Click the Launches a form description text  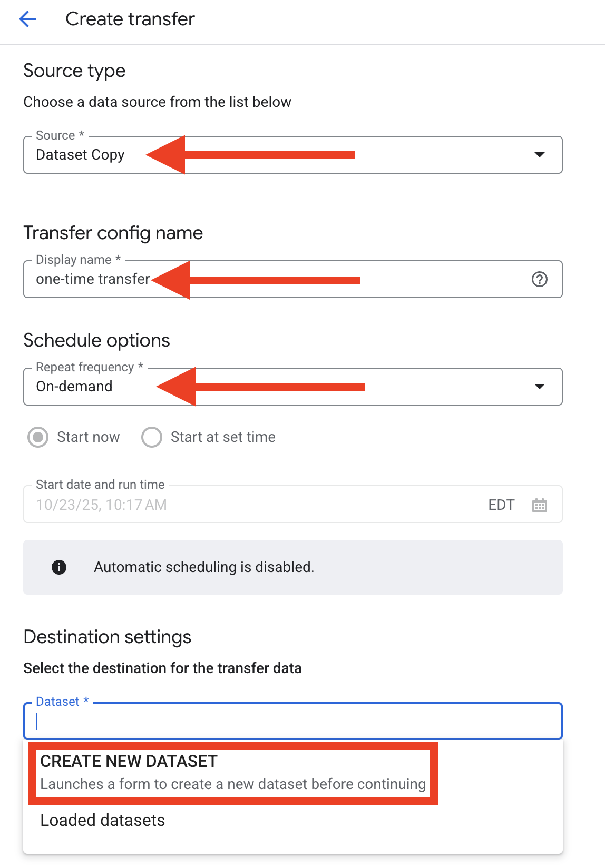tap(232, 784)
